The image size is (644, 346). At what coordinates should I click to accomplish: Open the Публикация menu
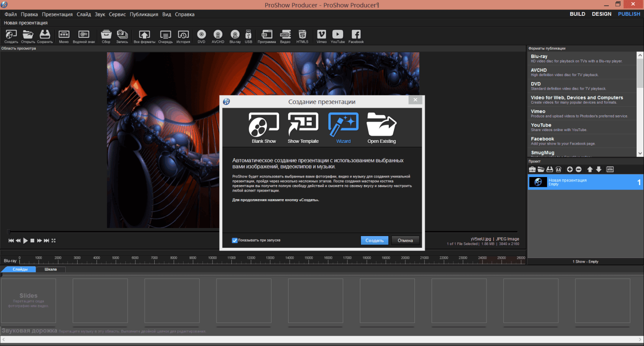[144, 14]
